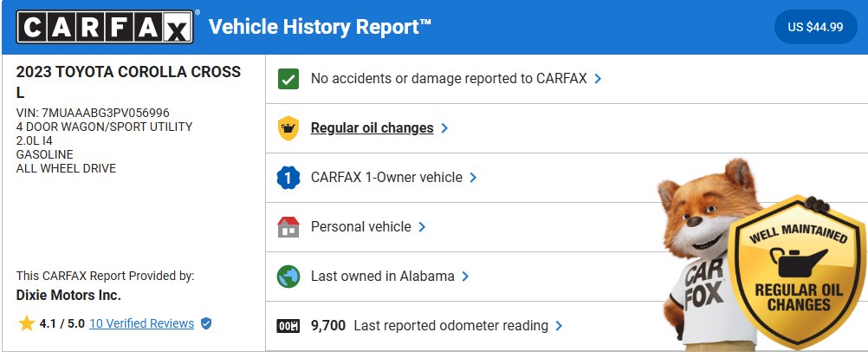
Task: Click the blue verified shield icon
Action: pyautogui.click(x=206, y=323)
